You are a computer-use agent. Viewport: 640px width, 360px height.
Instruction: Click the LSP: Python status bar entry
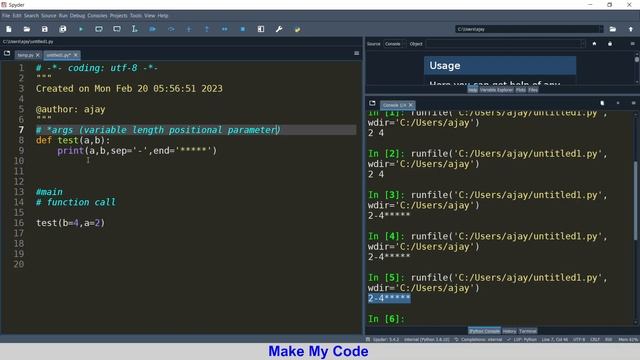point(521,340)
